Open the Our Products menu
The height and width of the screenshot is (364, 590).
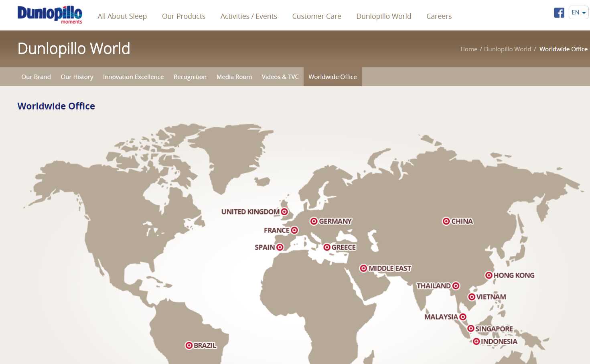point(184,16)
